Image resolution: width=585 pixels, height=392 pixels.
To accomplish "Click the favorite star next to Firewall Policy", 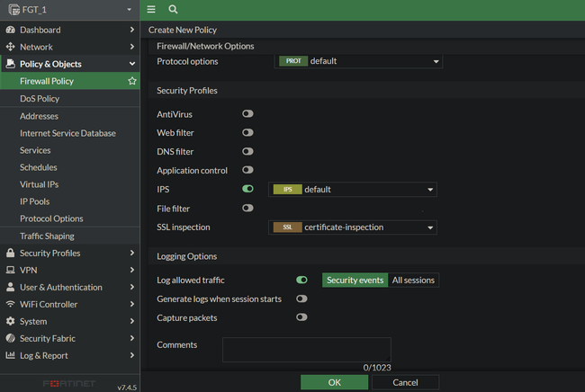I will [132, 81].
